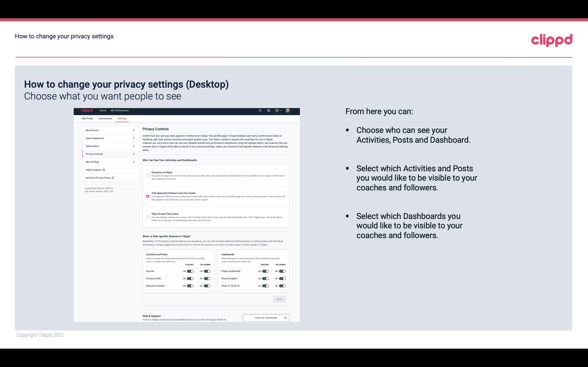
Task: Toggle Practice Drills Coaches switch
Action: 190,278
